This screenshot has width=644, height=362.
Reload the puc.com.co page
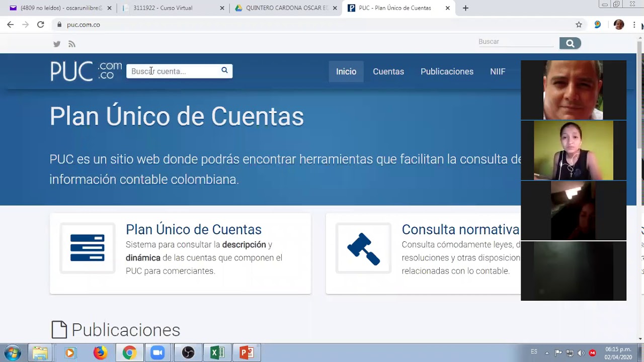[41, 24]
